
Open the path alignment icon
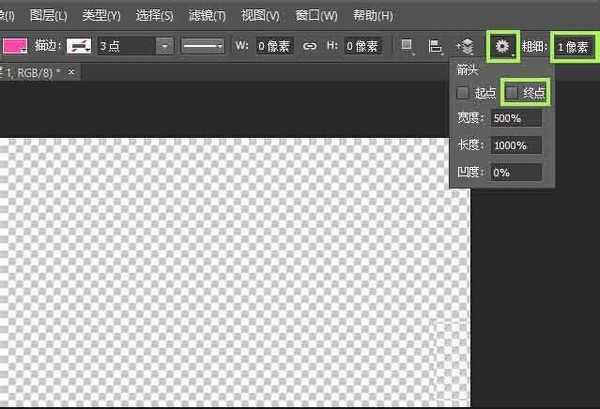coord(435,46)
